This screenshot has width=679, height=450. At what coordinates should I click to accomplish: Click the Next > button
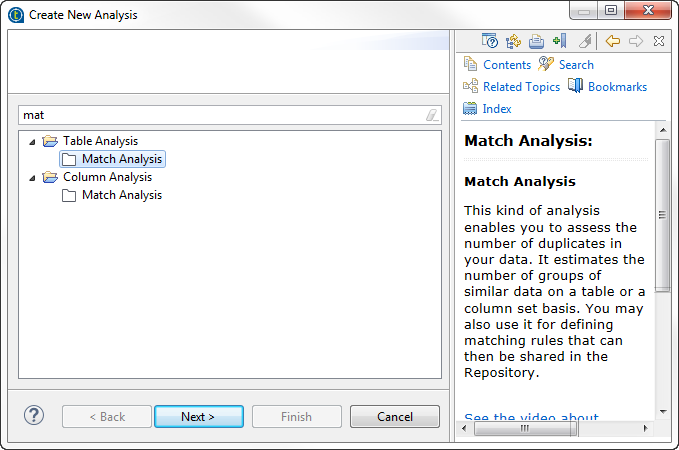pyautogui.click(x=198, y=417)
